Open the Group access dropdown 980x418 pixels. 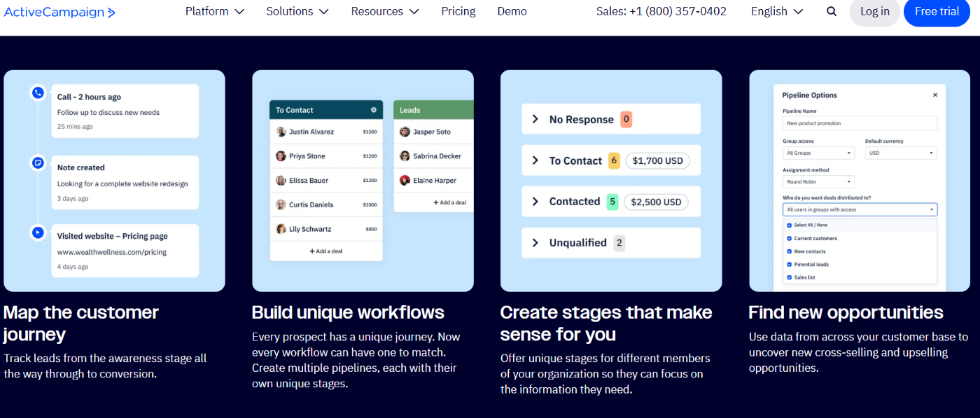pos(818,153)
